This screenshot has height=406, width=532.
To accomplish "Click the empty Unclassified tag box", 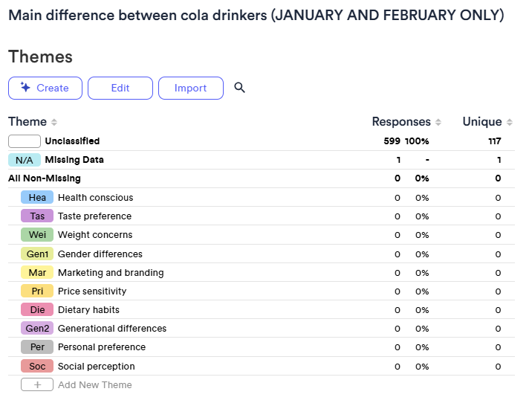I will pyautogui.click(x=25, y=141).
